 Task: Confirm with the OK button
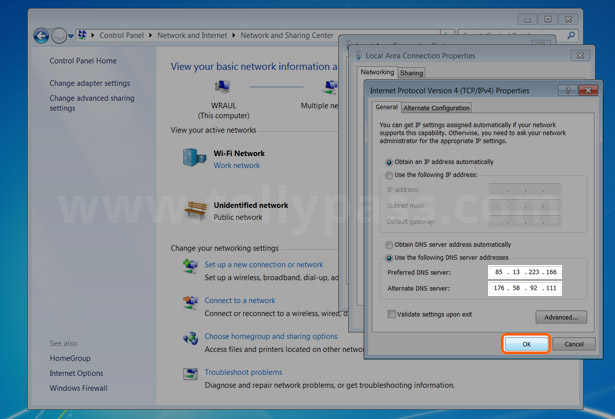[x=526, y=344]
